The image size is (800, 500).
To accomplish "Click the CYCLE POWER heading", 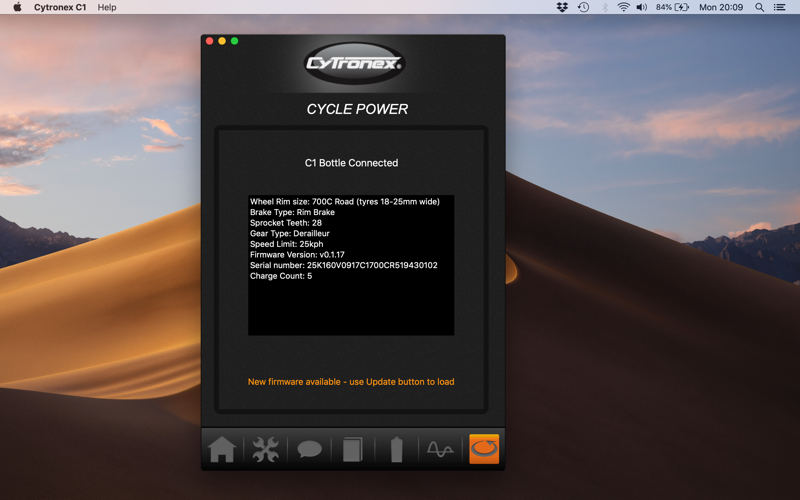I will pyautogui.click(x=357, y=109).
